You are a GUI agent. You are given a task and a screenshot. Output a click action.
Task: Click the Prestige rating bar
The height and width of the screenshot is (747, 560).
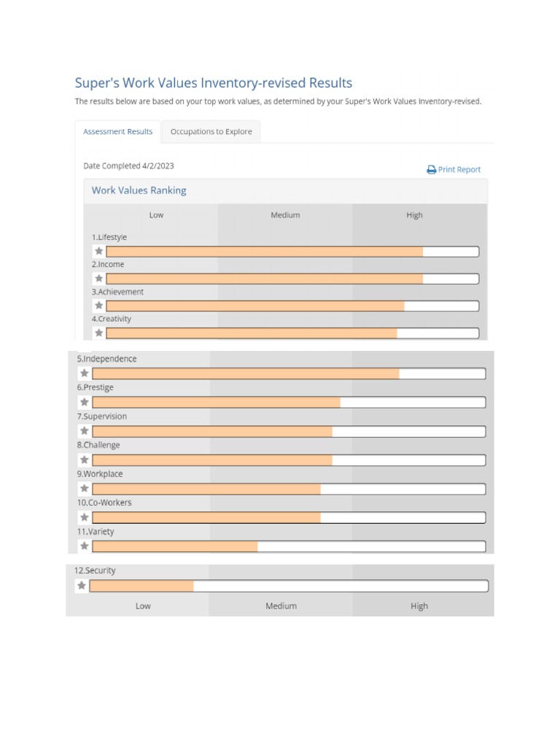pos(288,402)
